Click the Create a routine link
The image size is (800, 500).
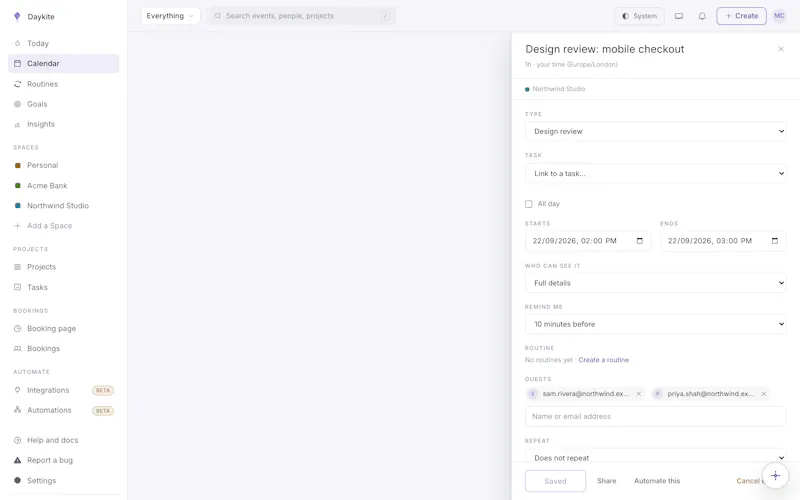click(604, 360)
